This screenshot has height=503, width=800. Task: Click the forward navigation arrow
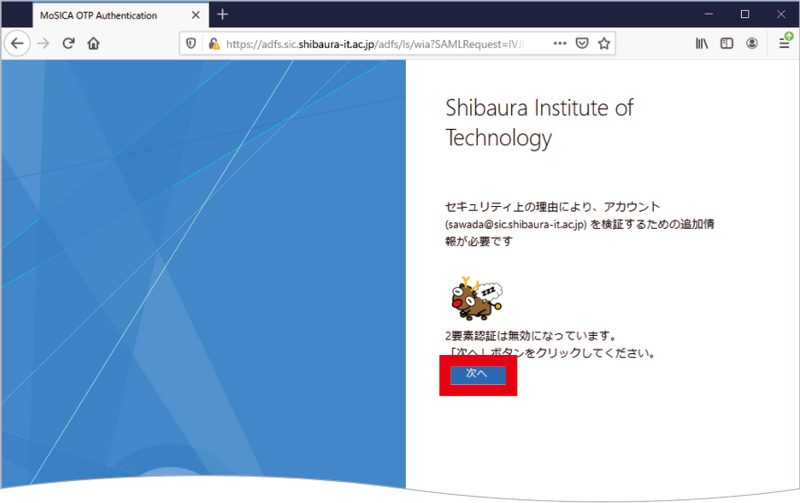coord(43,44)
